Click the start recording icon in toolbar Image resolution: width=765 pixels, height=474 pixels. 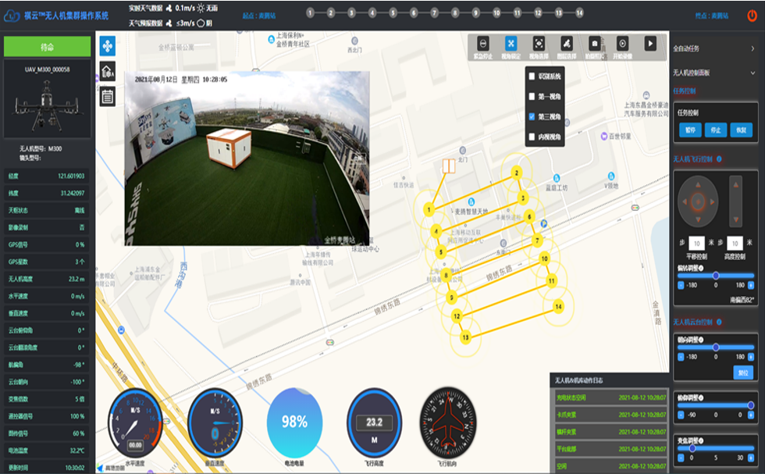tap(622, 45)
